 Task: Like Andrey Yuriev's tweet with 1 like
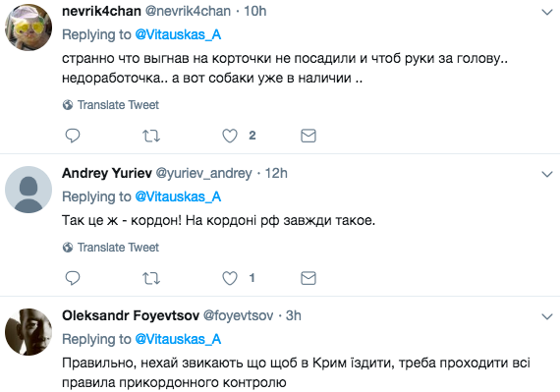point(230,278)
